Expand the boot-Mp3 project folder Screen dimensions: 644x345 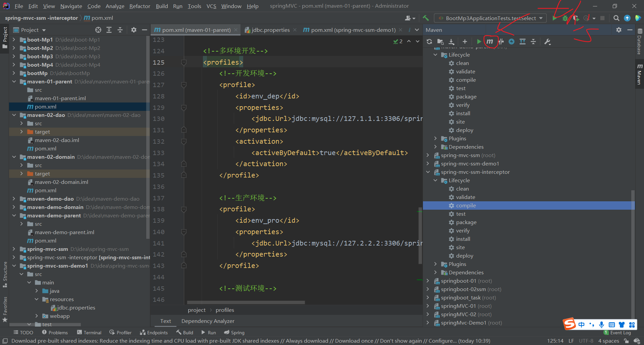pos(14,56)
